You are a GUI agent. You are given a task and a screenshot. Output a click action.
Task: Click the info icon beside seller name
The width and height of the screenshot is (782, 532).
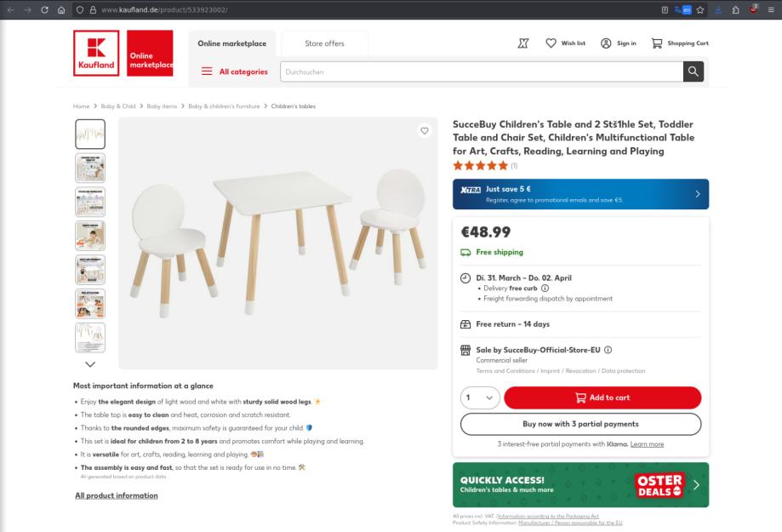(608, 350)
